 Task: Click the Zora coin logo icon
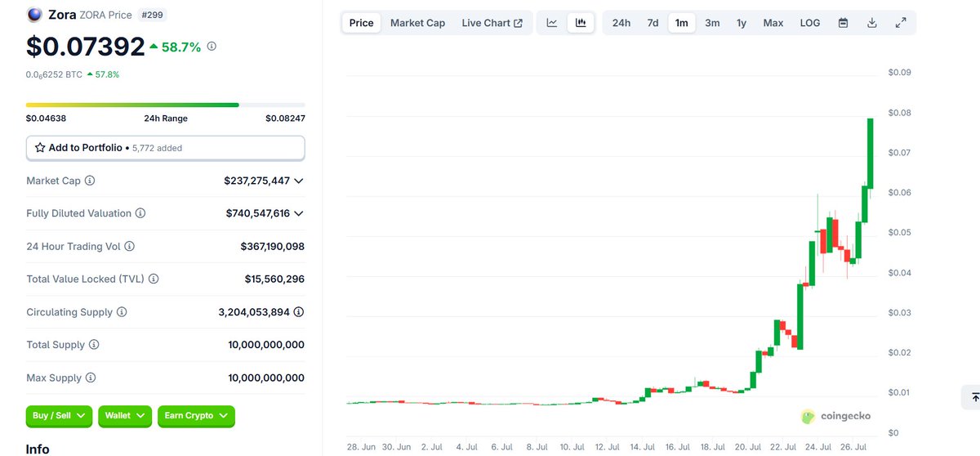34,15
